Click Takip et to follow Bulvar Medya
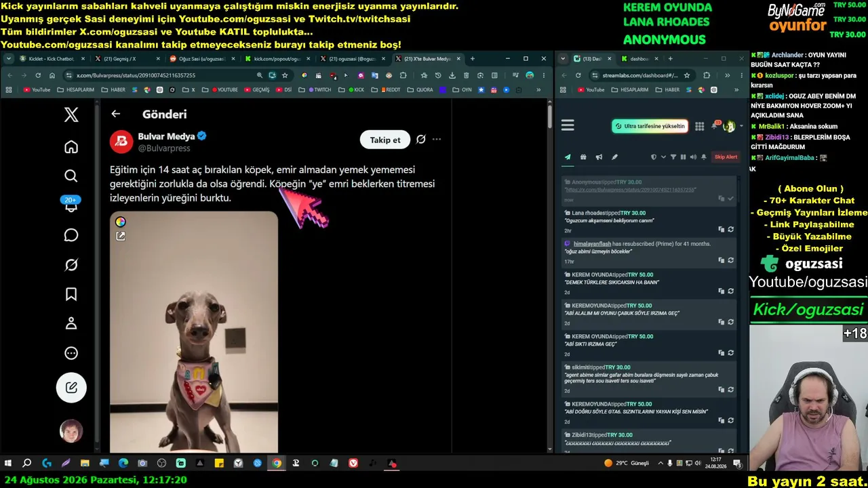 [385, 140]
